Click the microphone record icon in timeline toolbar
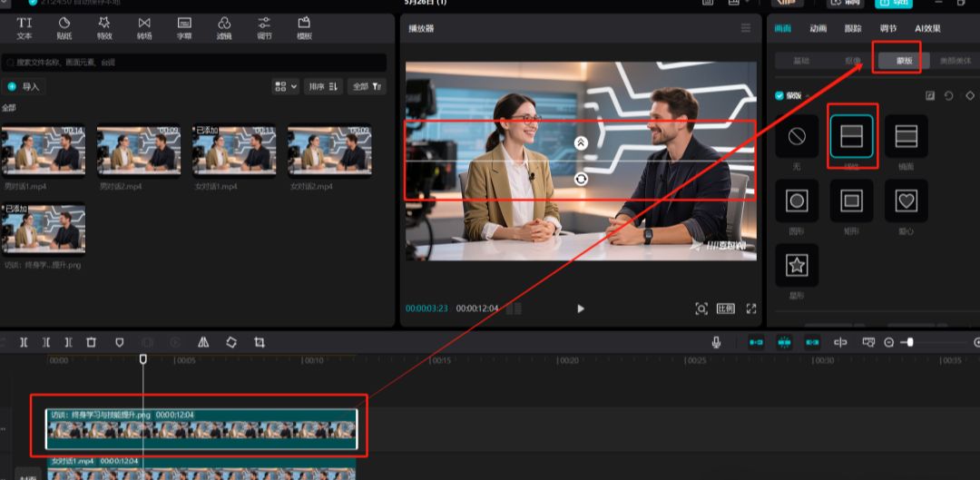The height and width of the screenshot is (480, 980). [716, 342]
